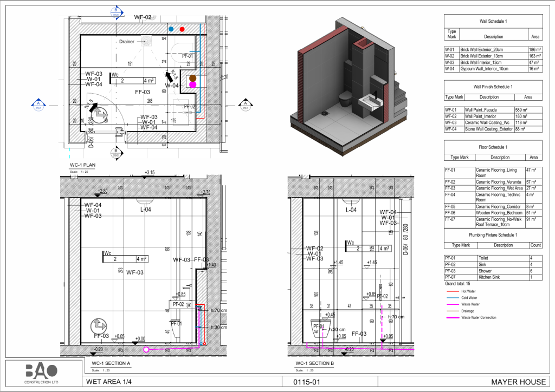Screen dimensions: 555x392
Task: Select the 'WC-1 SECTION B' view title
Action: [x=315, y=363]
